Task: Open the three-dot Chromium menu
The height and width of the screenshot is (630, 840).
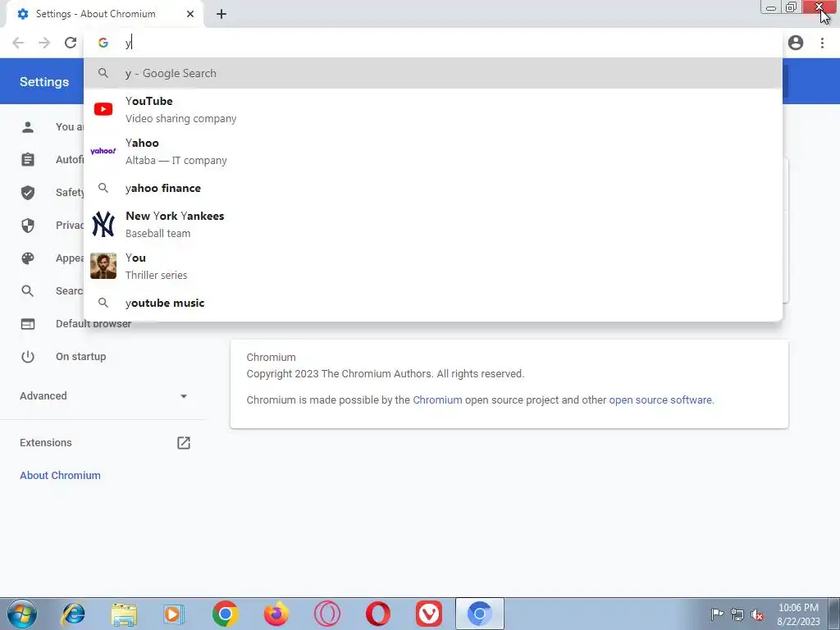Action: [x=822, y=43]
